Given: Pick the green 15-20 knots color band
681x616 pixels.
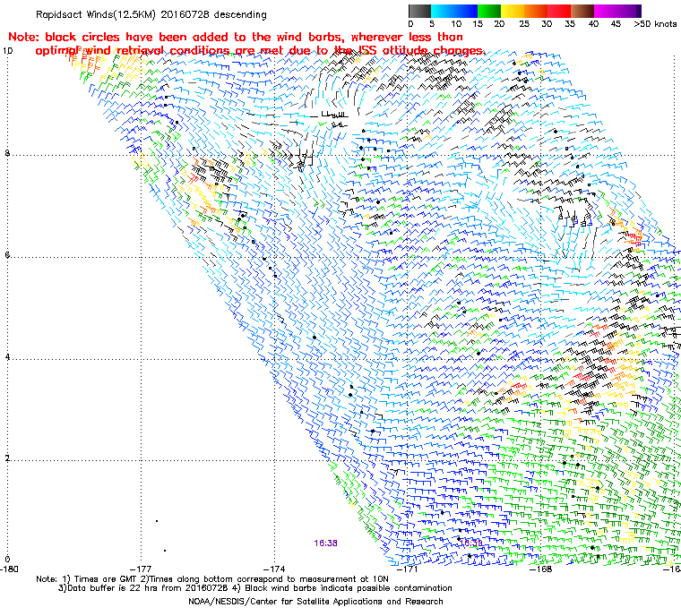Looking at the screenshot, I should pyautogui.click(x=489, y=12).
